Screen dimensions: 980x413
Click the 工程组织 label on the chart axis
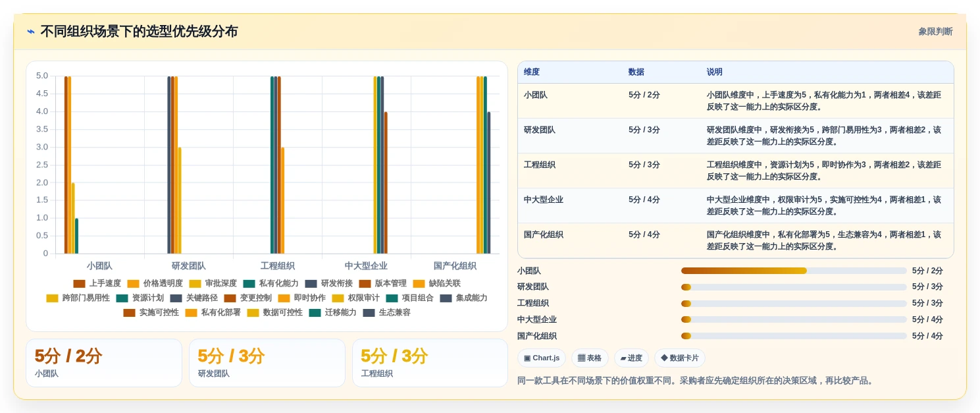point(278,266)
